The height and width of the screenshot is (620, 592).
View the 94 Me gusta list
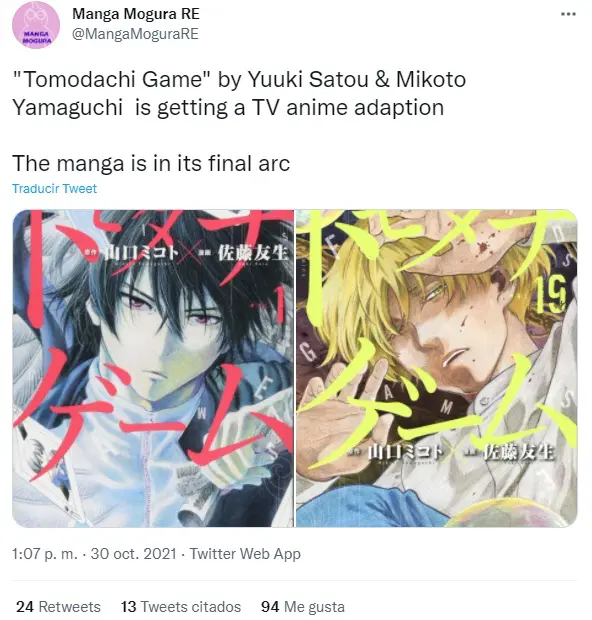coord(303,607)
